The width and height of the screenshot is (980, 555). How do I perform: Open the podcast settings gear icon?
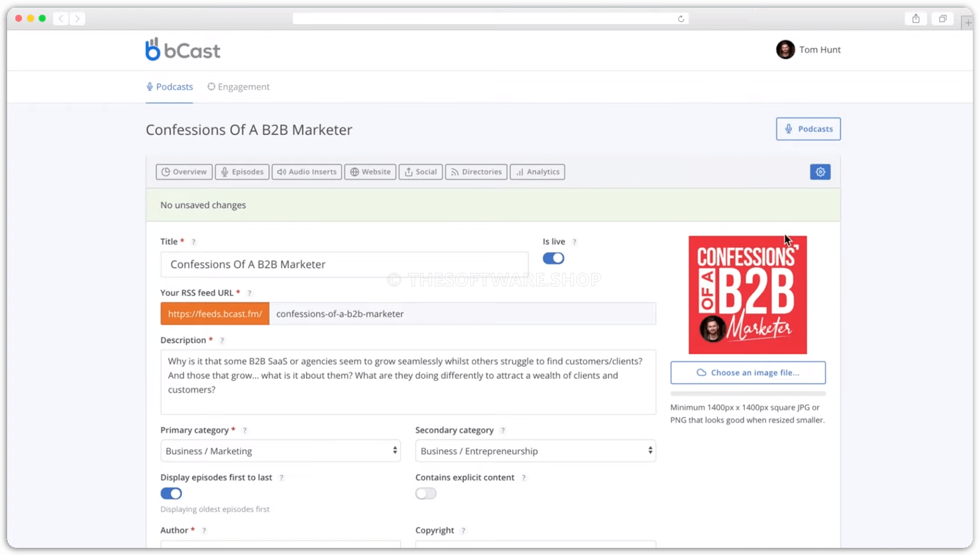click(820, 172)
